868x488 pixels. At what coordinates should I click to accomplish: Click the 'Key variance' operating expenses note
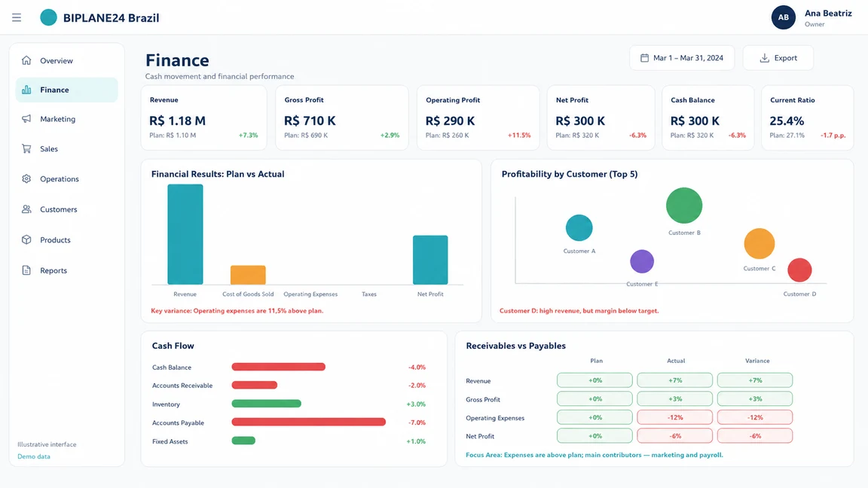[x=237, y=311]
